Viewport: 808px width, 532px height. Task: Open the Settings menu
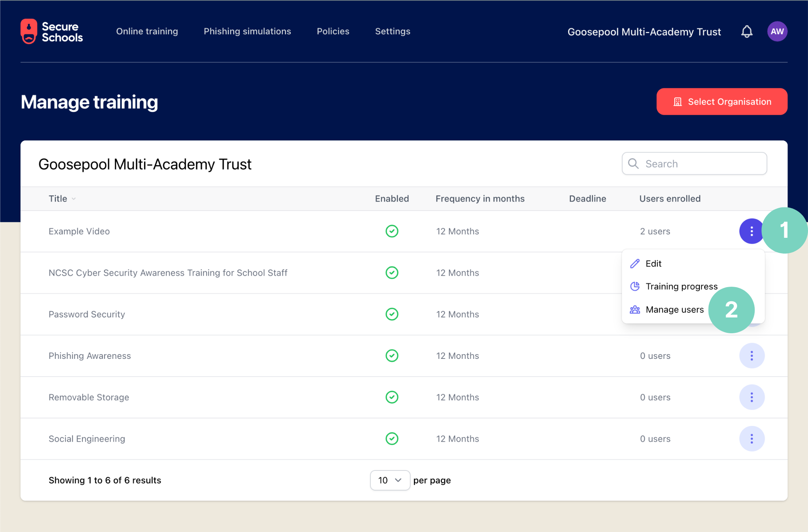393,32
